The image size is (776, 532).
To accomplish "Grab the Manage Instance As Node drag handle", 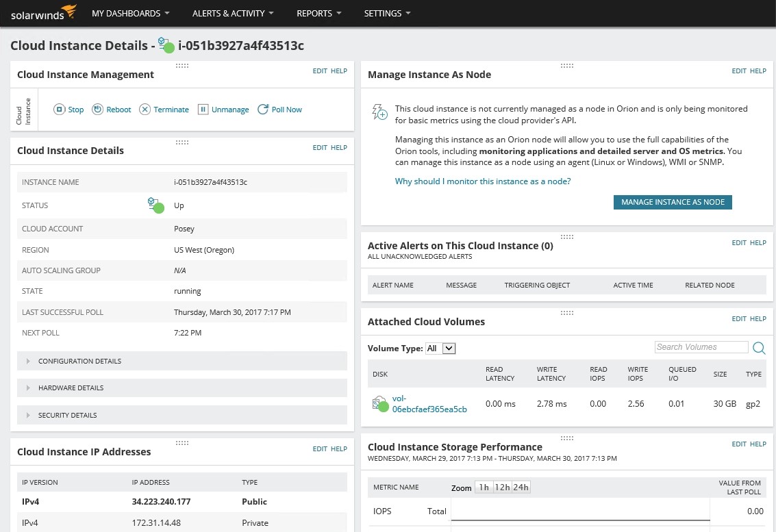I will [x=566, y=66].
